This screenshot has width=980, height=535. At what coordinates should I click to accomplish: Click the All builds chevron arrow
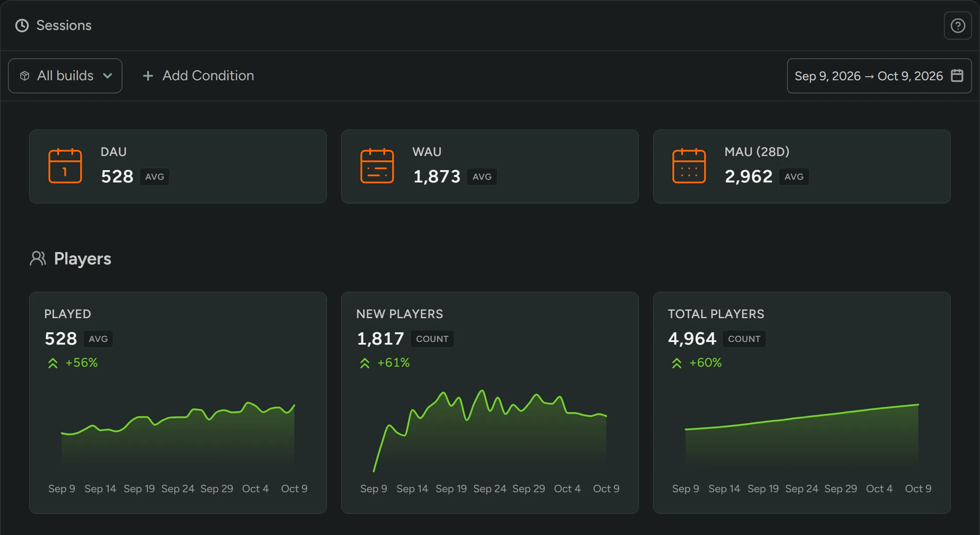coord(108,76)
